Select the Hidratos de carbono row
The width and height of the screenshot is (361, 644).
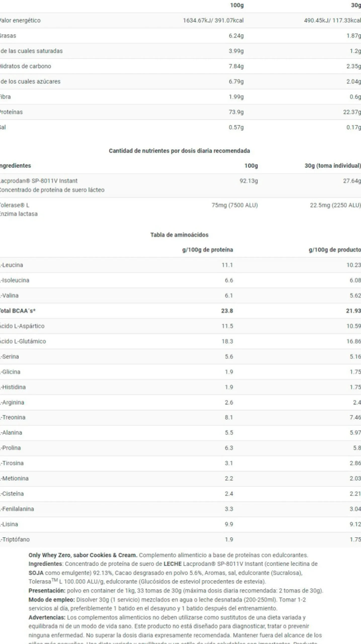pos(180,66)
